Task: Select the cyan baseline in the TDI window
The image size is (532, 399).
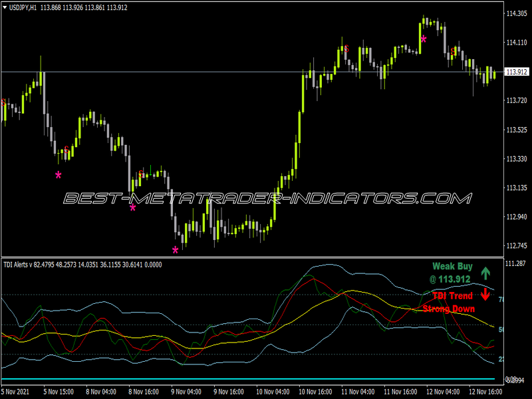Action: 248,378
